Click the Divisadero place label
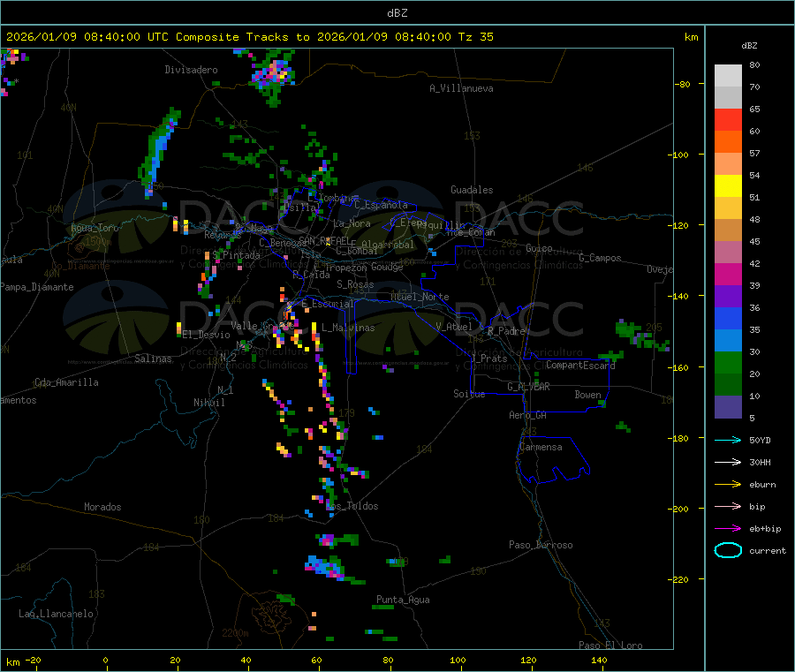The image size is (795, 672). (x=191, y=70)
